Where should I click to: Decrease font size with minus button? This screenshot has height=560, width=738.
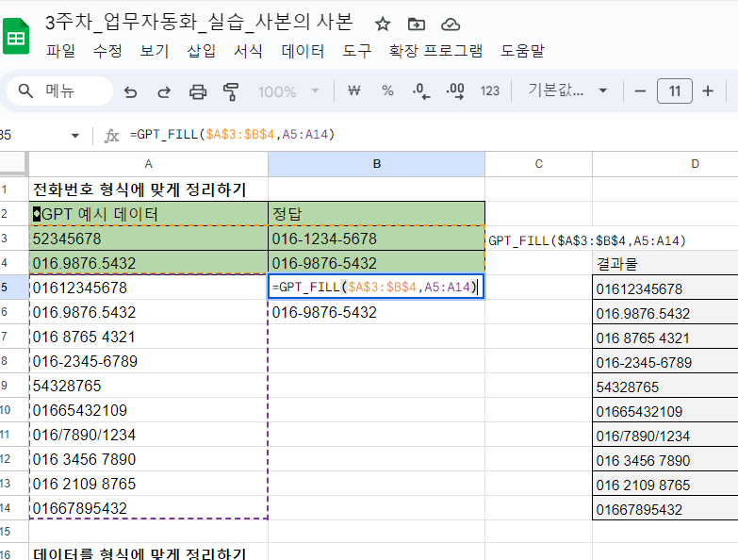640,91
